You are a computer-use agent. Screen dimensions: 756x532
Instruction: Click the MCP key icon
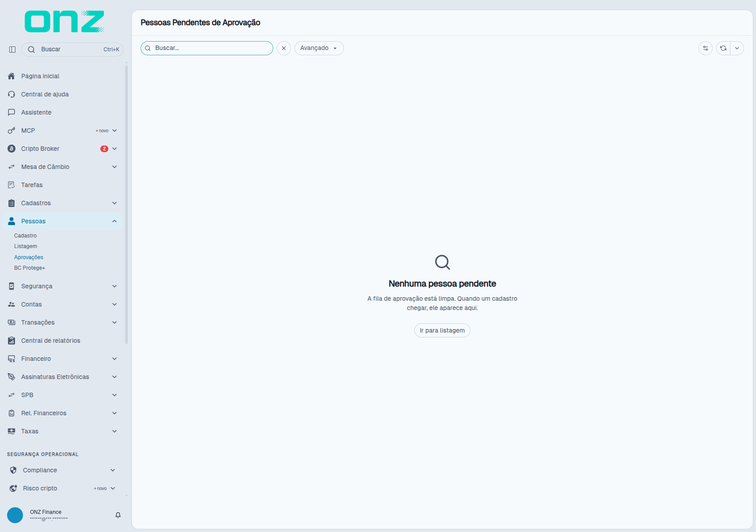pyautogui.click(x=11, y=130)
